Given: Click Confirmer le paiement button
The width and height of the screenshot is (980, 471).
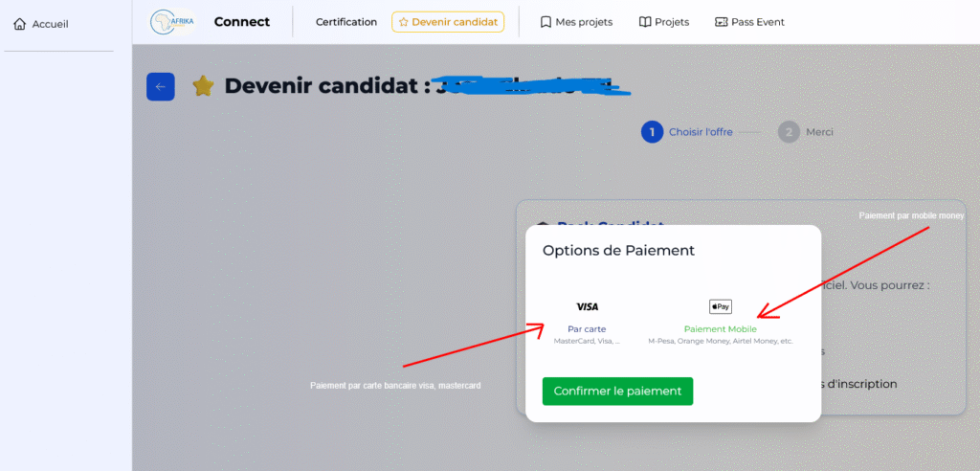Looking at the screenshot, I should [617, 391].
